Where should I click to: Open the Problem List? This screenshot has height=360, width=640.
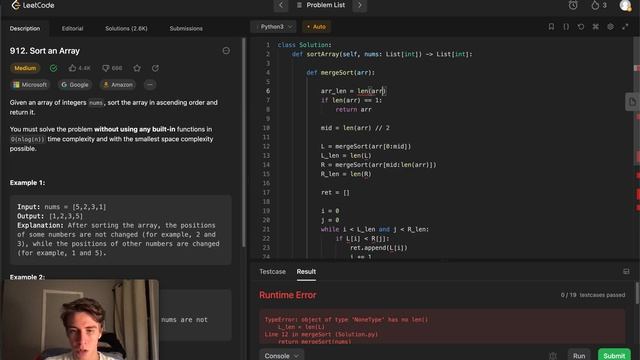321,5
